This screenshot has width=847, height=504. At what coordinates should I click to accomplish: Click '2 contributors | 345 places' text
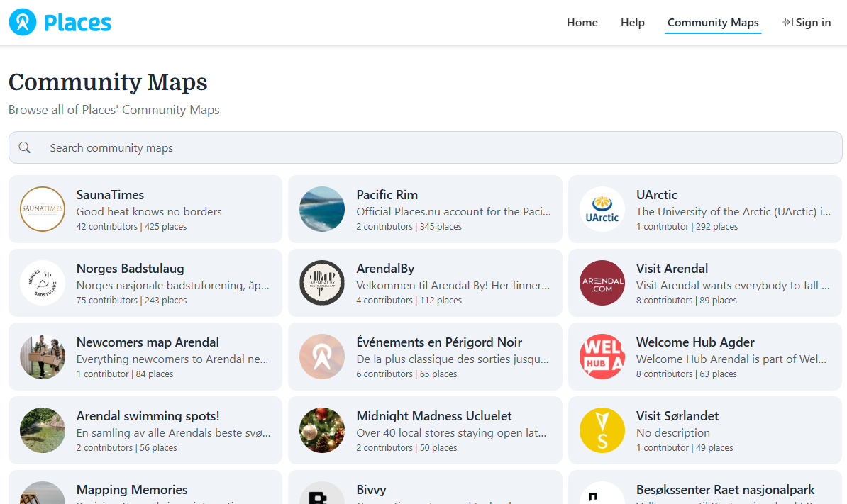tap(409, 227)
